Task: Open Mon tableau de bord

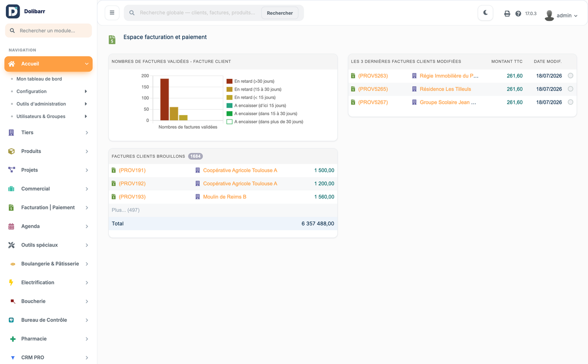Action: click(39, 79)
